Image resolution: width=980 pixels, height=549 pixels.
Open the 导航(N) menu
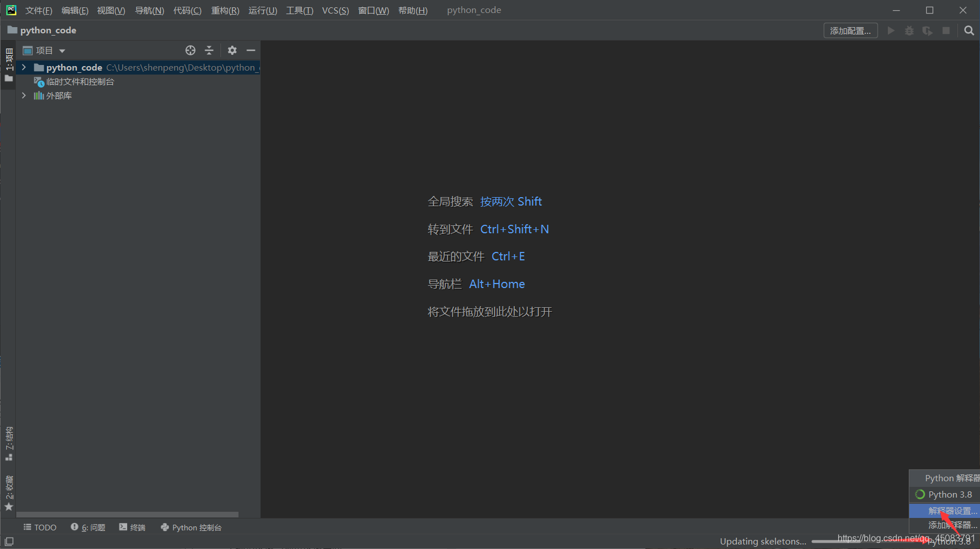[x=149, y=10]
